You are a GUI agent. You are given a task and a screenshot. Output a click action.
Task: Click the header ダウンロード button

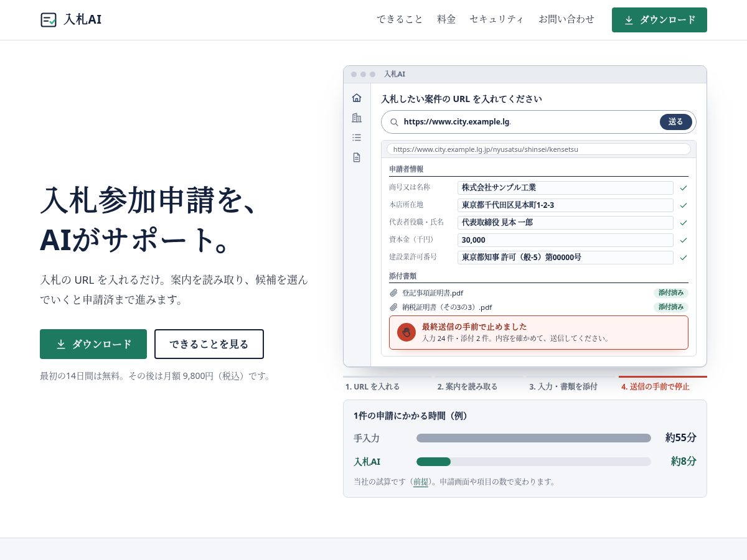pos(659,20)
